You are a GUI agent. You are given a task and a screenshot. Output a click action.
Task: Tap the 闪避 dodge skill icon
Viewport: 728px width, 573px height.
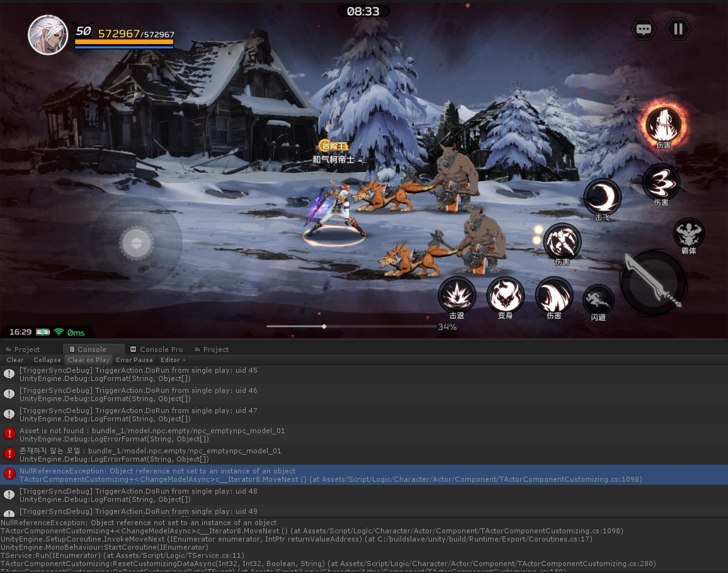598,300
